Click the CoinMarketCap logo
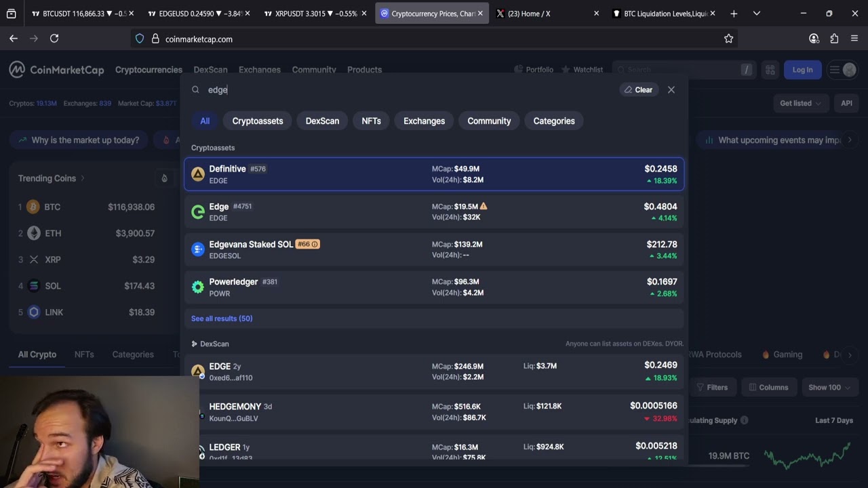Image resolution: width=868 pixels, height=488 pixels. coord(56,69)
